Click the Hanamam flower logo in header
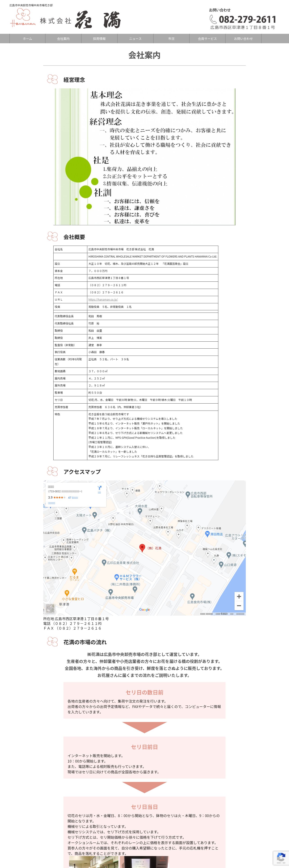289x868 pixels. coord(23,18)
